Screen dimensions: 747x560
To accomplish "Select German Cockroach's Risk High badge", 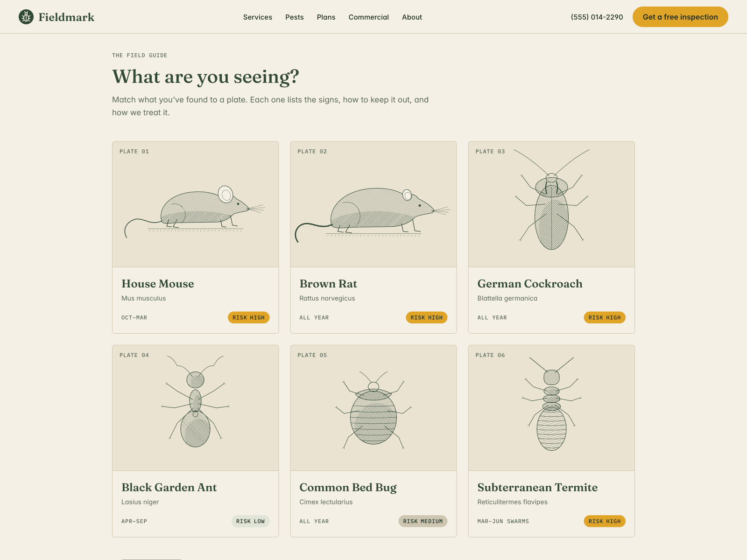I will pyautogui.click(x=605, y=317).
